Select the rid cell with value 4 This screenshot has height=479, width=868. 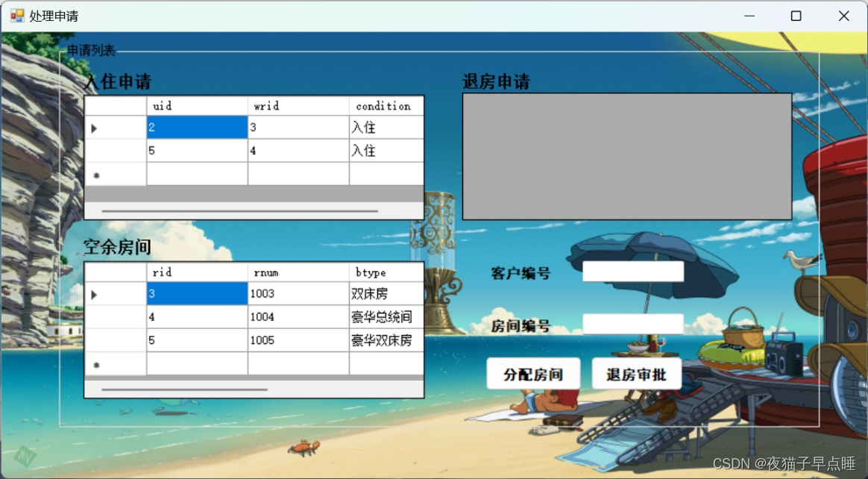point(197,317)
